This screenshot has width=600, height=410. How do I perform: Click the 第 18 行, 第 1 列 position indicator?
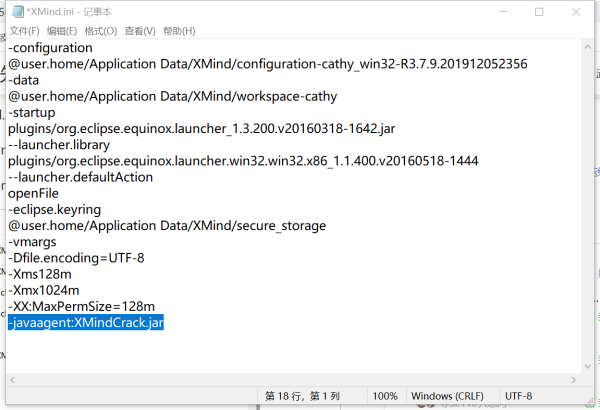coord(303,396)
